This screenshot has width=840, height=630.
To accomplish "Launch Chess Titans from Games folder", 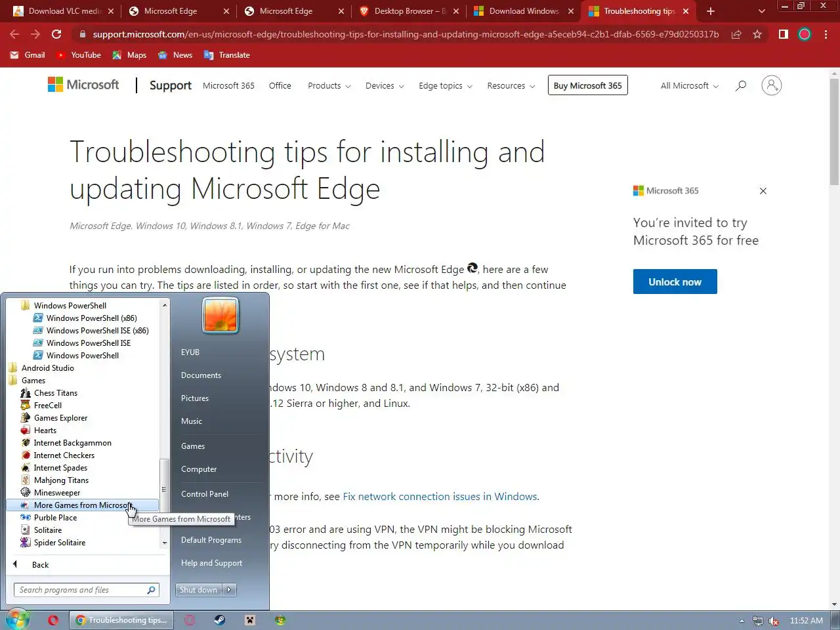I will tap(55, 393).
